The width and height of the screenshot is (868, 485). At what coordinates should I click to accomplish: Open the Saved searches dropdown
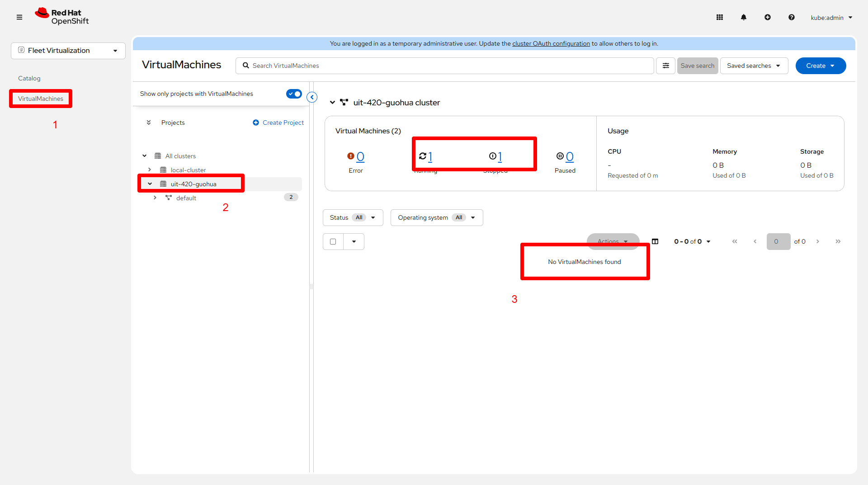coord(754,66)
